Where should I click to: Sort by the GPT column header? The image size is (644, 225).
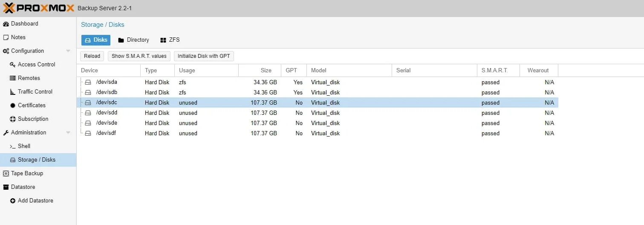coord(294,71)
